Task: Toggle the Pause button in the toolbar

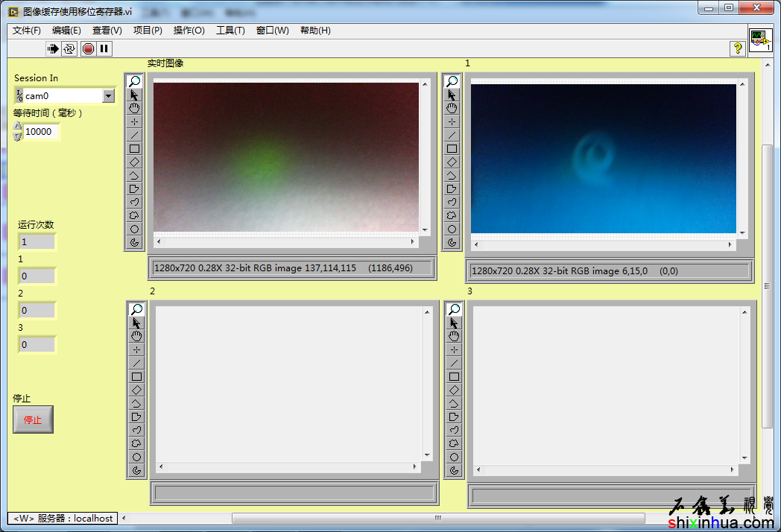Action: (x=104, y=48)
